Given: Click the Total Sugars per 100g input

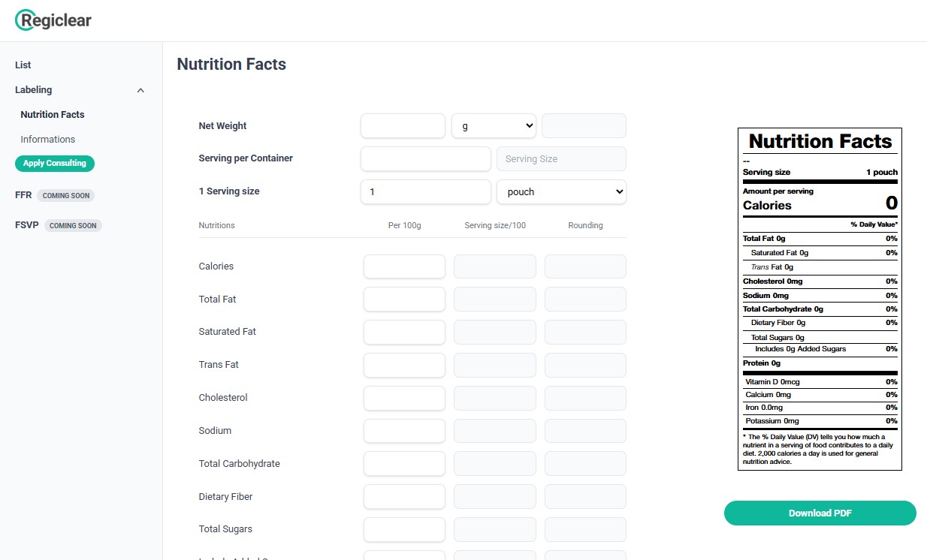Looking at the screenshot, I should point(404,529).
